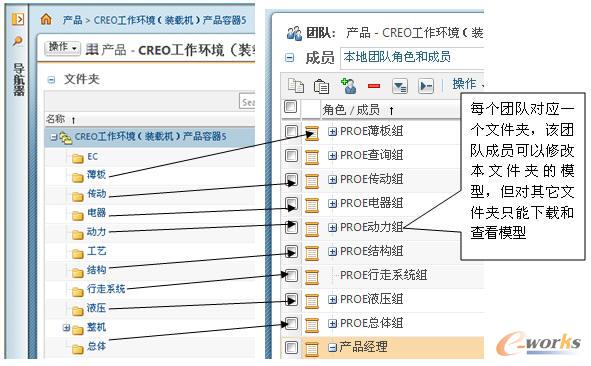
Task: Sort by 名称 column header
Action: 60,119
